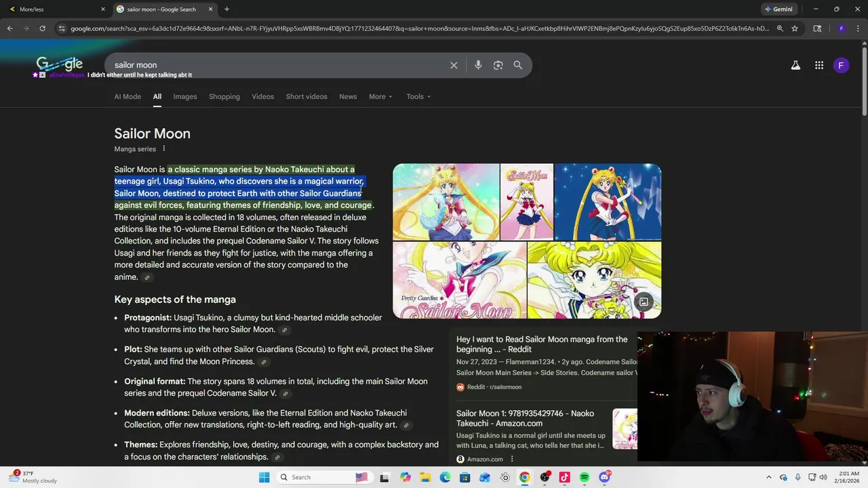This screenshot has height=488, width=868.
Task: Go back to the previous page
Action: pos(9,28)
